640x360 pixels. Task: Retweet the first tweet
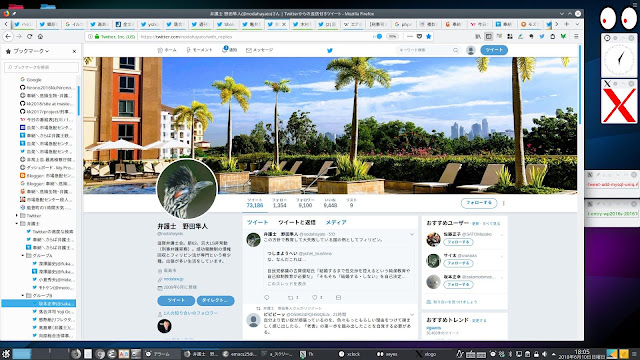[x=291, y=298]
